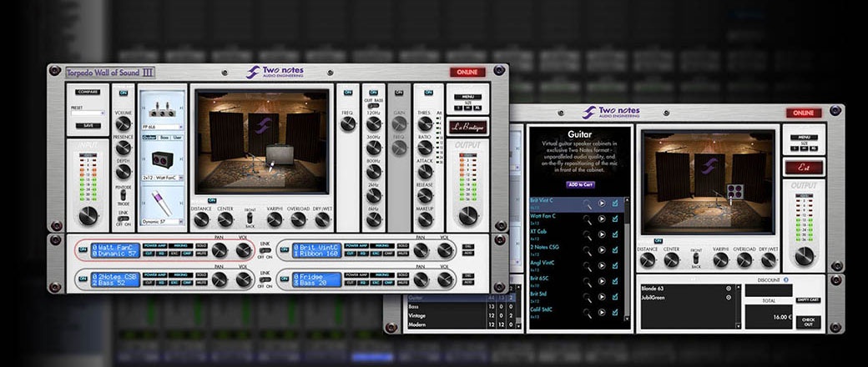The width and height of the screenshot is (868, 367).
Task: Remove JubilGreen from the cart
Action: tap(729, 297)
